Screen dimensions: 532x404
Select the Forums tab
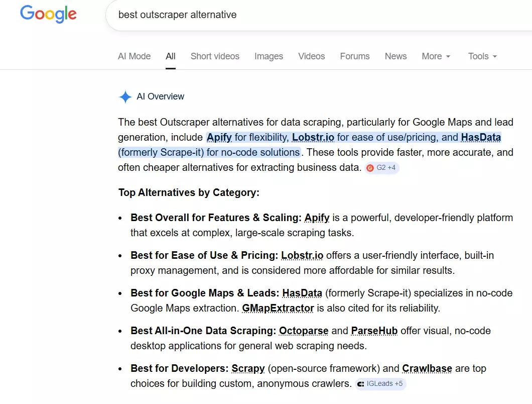[x=355, y=56]
